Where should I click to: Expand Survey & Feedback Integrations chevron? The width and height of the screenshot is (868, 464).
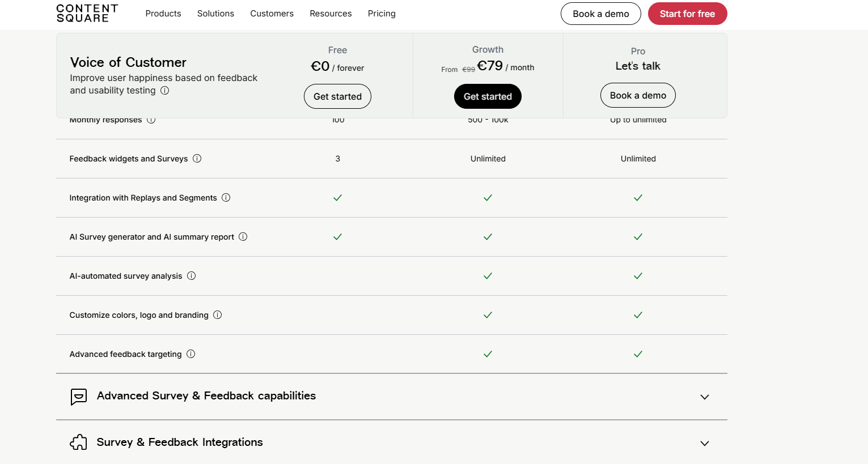pos(705,444)
